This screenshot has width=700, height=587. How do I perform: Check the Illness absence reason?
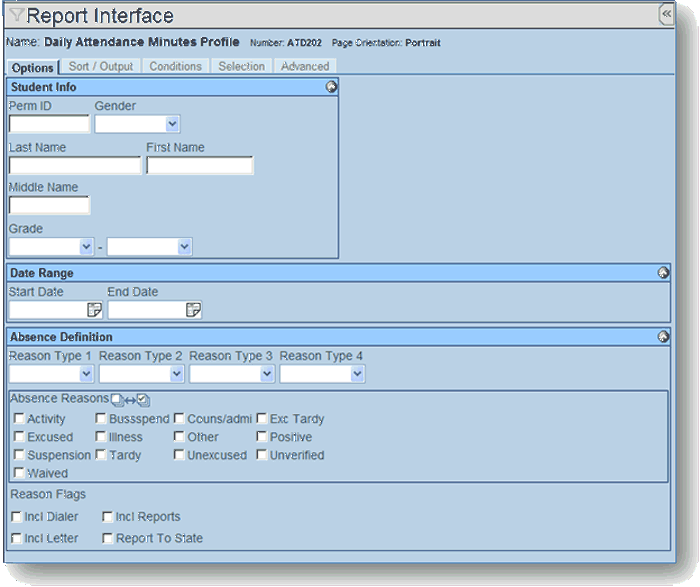[x=101, y=437]
